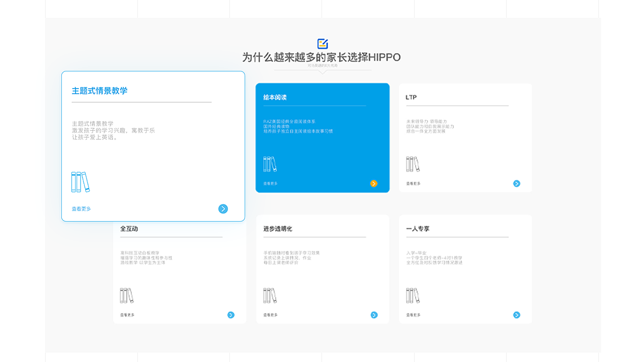Click the arrow icon in 全互动 card
The height and width of the screenshot is (362, 644).
(x=231, y=315)
